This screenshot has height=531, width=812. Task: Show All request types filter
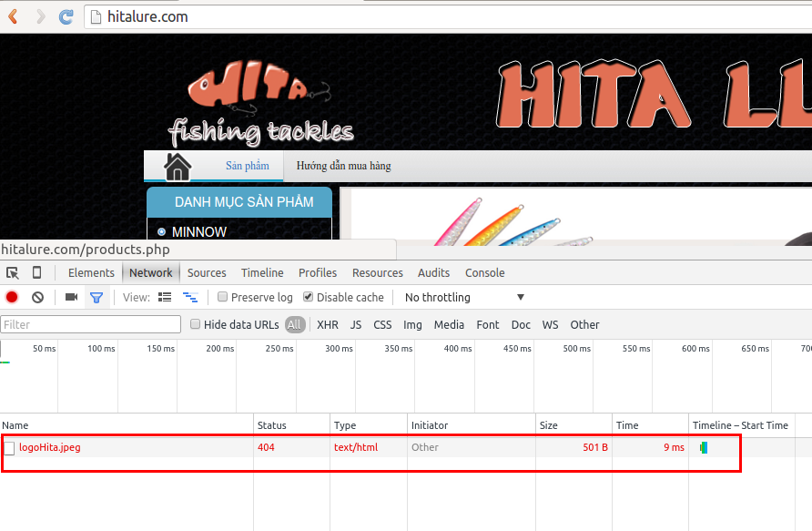294,325
